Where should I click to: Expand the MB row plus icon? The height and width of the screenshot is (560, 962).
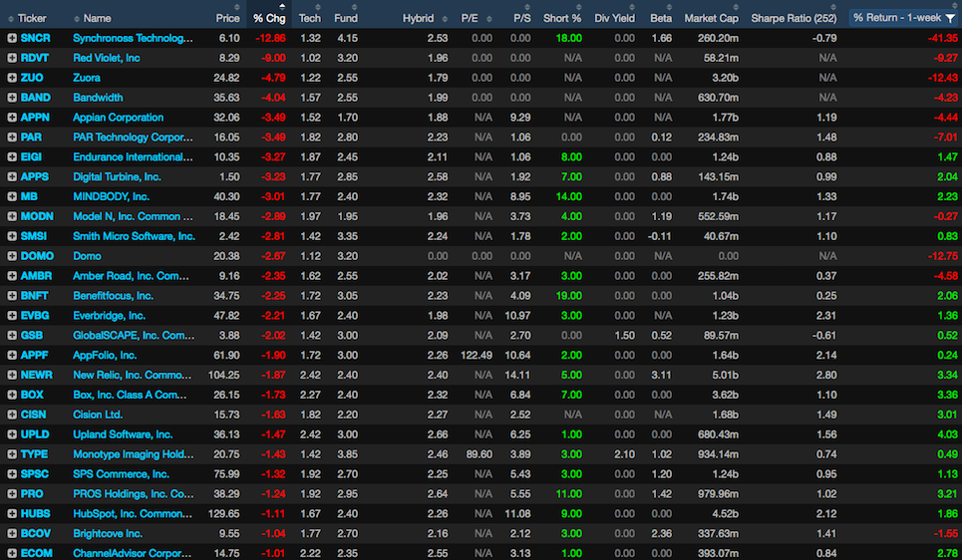12,197
